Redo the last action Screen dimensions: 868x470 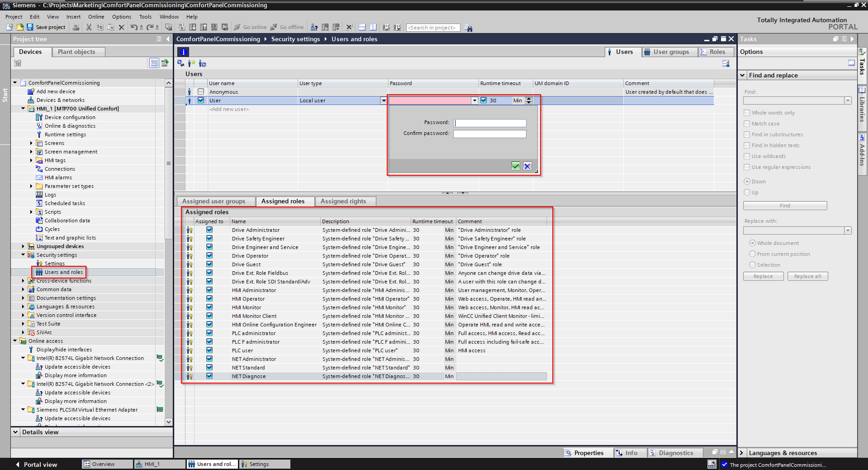click(150, 27)
